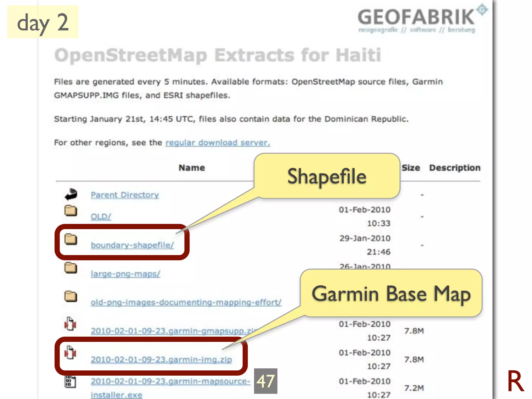Click the zip archive icon beside garmin-img.zip
The height and width of the screenshot is (399, 532).
point(70,353)
